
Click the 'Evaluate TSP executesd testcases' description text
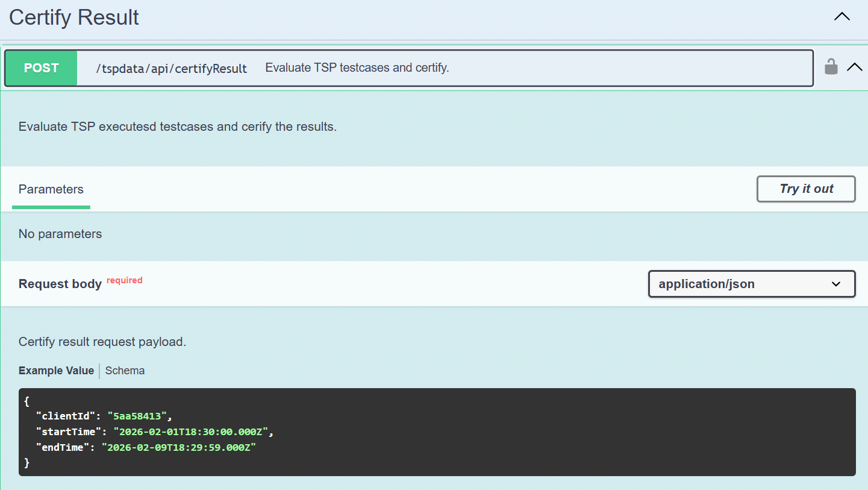click(x=178, y=127)
